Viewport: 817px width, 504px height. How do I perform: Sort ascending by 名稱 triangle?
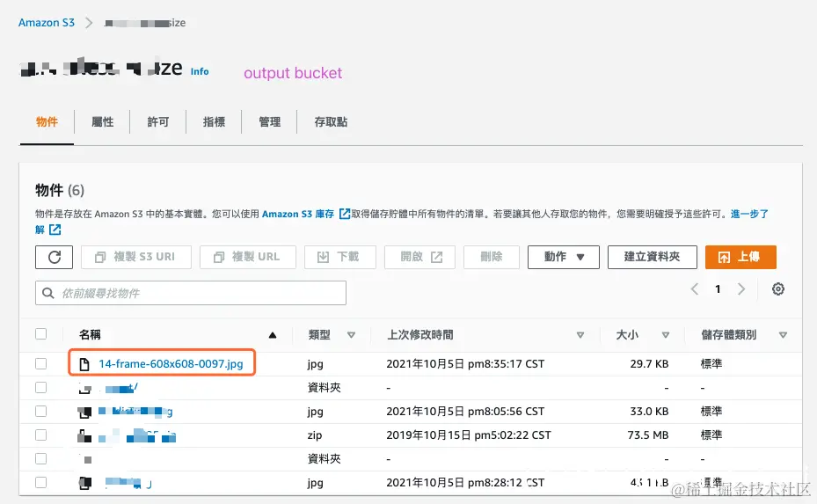pyautogui.click(x=272, y=335)
